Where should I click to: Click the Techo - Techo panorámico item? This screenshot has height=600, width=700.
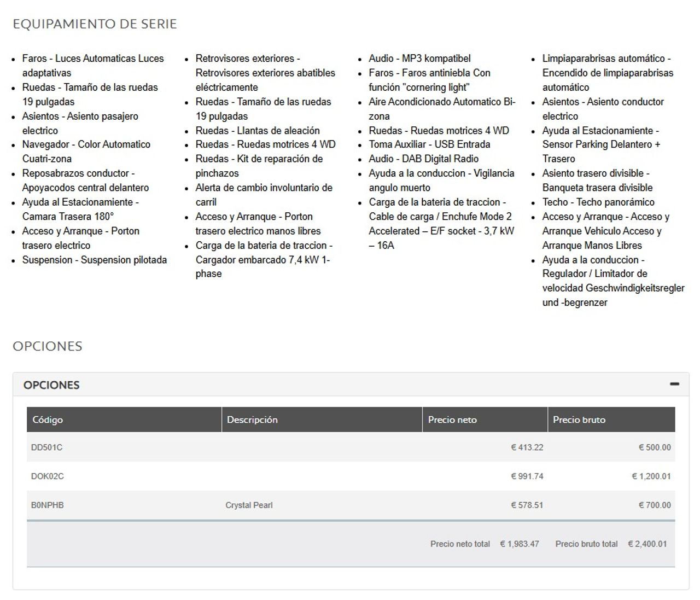click(598, 202)
